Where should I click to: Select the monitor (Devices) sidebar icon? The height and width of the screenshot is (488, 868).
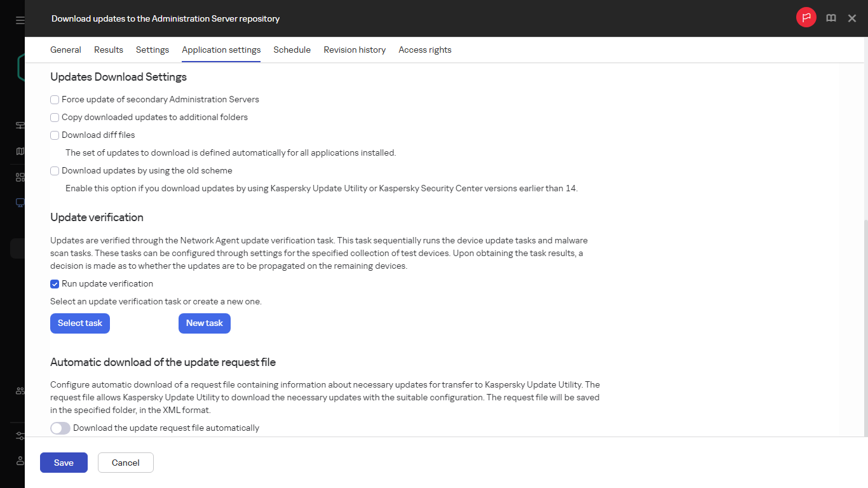[19, 202]
